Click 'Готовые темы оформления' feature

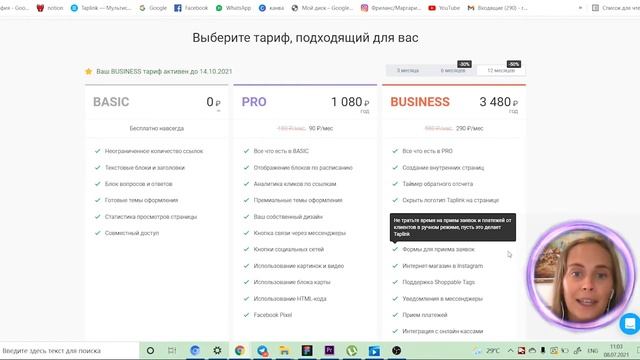(x=141, y=200)
